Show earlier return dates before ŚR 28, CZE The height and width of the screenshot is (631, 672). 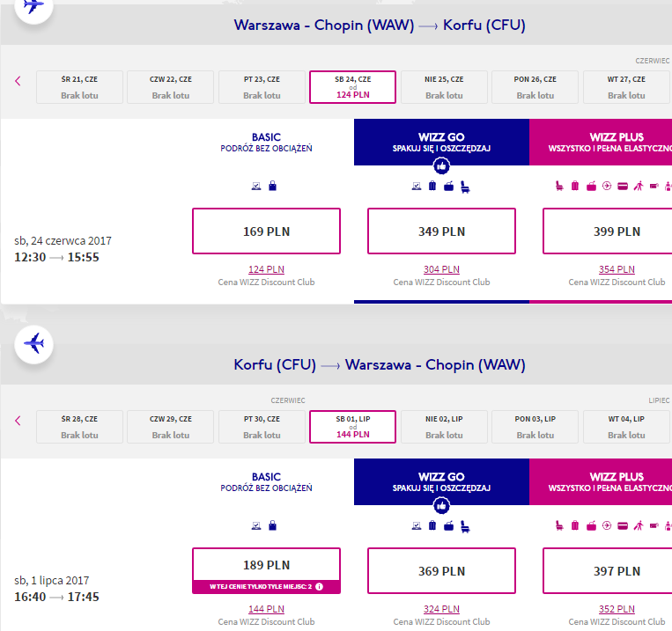18,421
